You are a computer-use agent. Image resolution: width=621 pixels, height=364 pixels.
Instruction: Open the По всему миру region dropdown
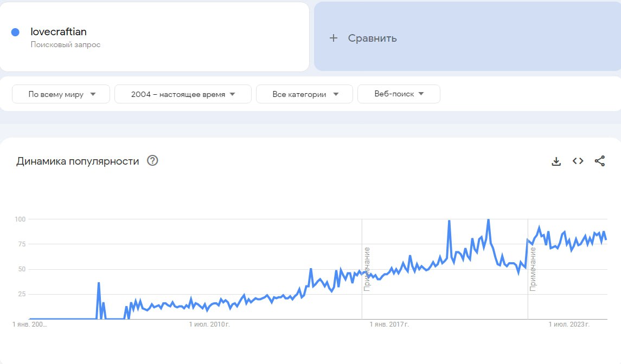61,94
